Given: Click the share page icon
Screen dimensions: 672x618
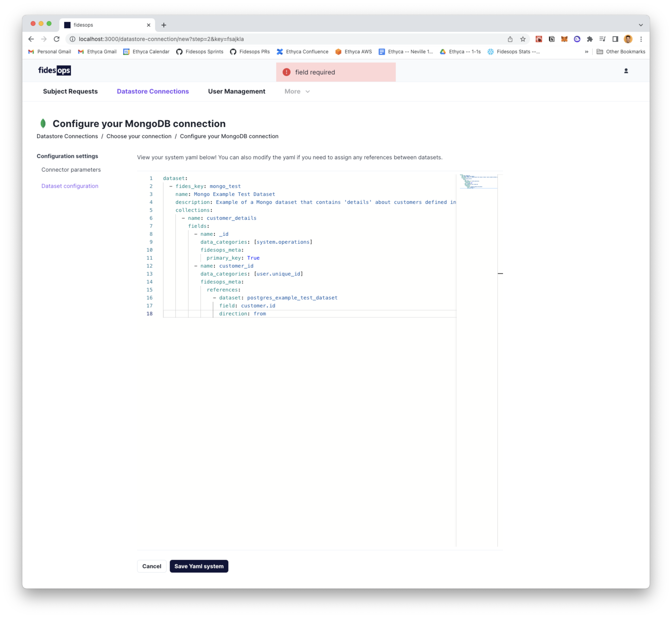Looking at the screenshot, I should click(510, 39).
